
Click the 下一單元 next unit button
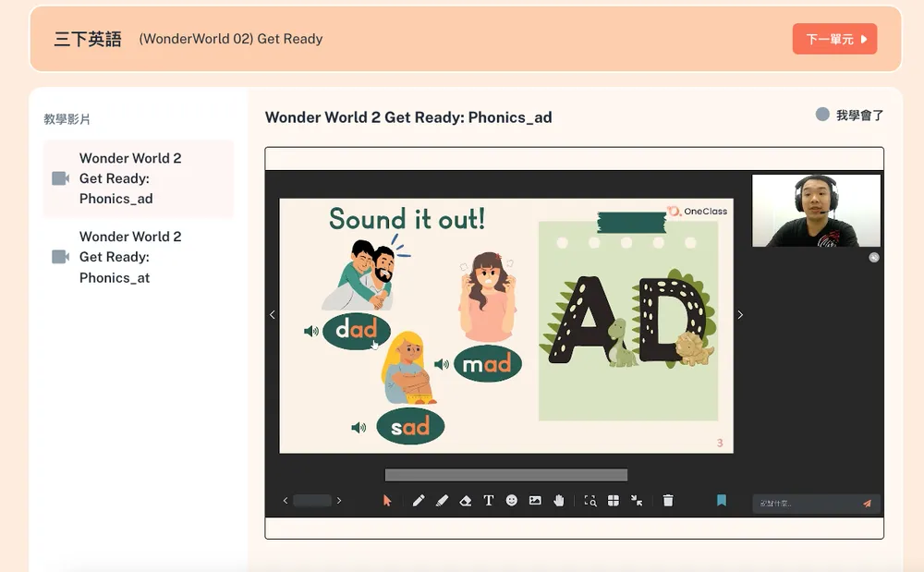click(x=834, y=39)
